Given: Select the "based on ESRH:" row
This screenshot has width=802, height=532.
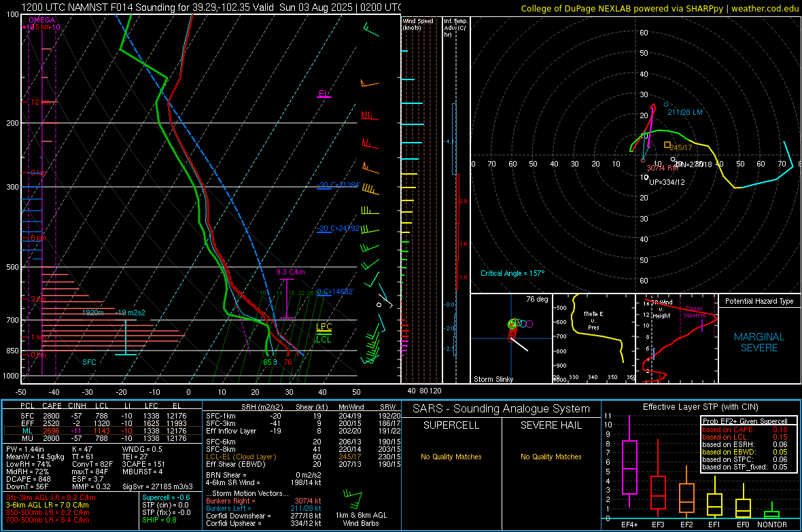Looking at the screenshot, I should pyautogui.click(x=745, y=444).
